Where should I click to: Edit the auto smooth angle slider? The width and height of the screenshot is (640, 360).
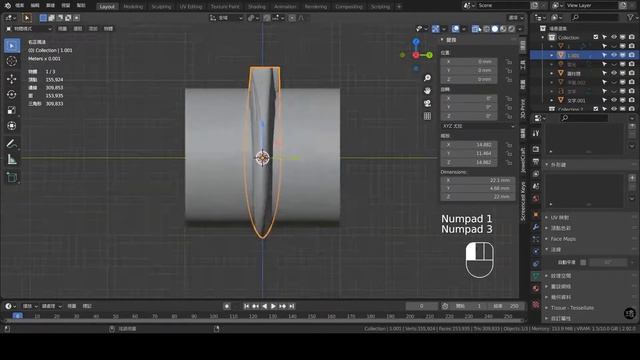608,262
